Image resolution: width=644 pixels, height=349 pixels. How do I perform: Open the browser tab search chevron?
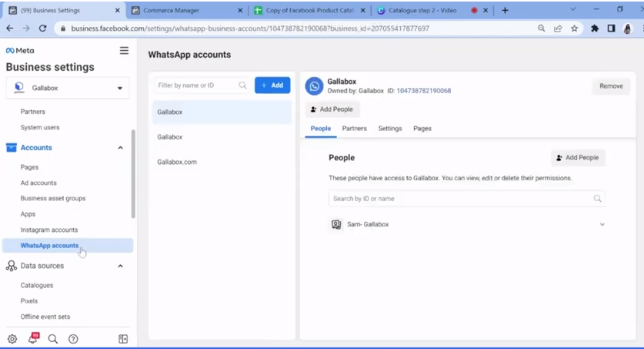(573, 9)
